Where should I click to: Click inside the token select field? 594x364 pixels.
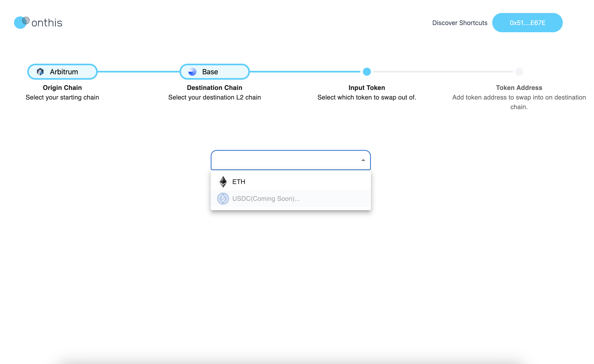(284, 160)
